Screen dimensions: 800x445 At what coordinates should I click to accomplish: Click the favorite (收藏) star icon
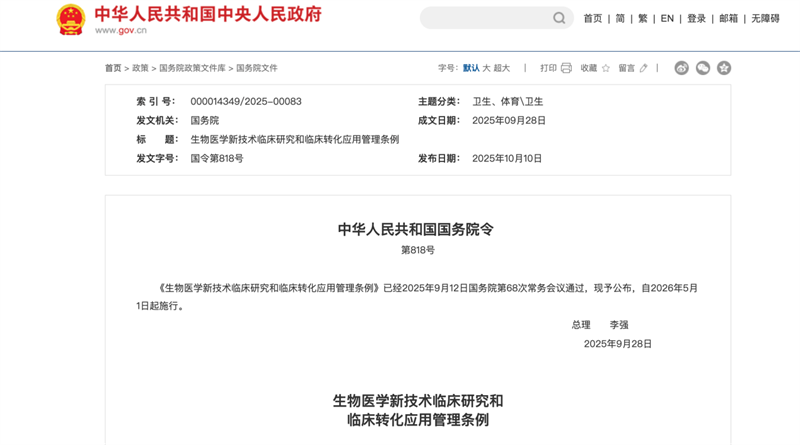pyautogui.click(x=606, y=68)
